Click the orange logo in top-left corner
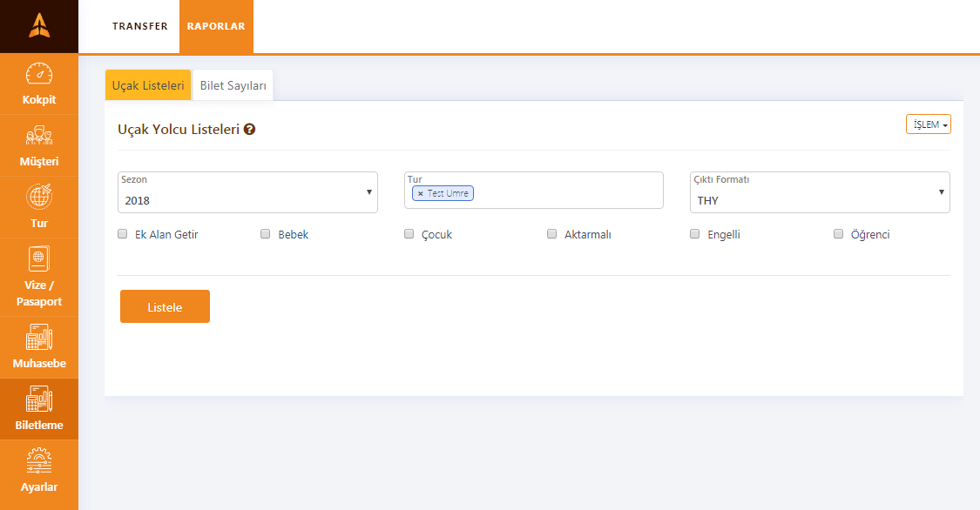Screen dimensions: 980x510 point(38,25)
